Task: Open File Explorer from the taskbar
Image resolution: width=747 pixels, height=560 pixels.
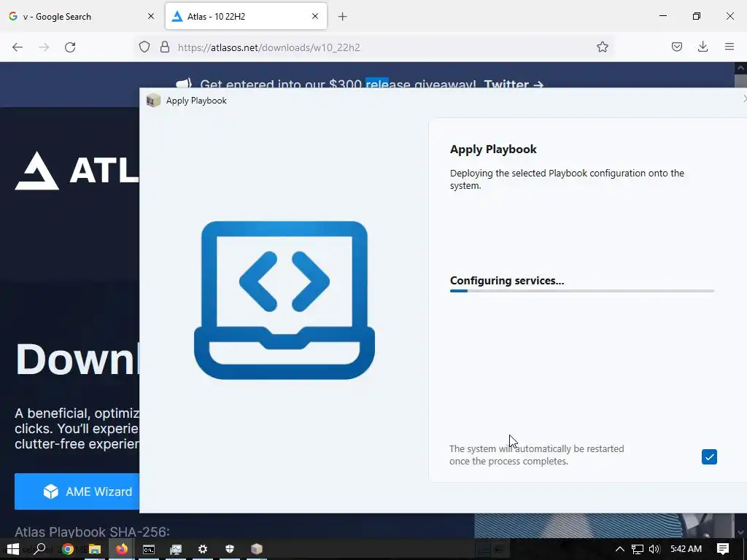Action: point(95,549)
